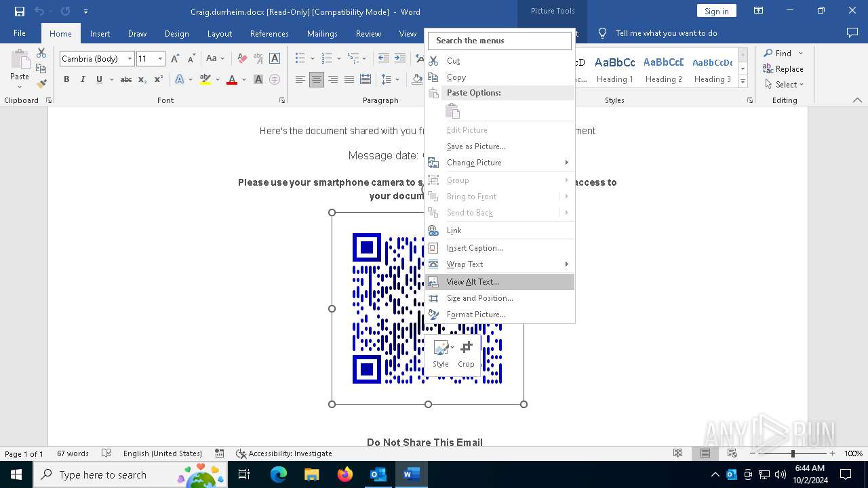Open the Bullets list dropdown
Viewport: 868px width, 488px height.
[312, 59]
